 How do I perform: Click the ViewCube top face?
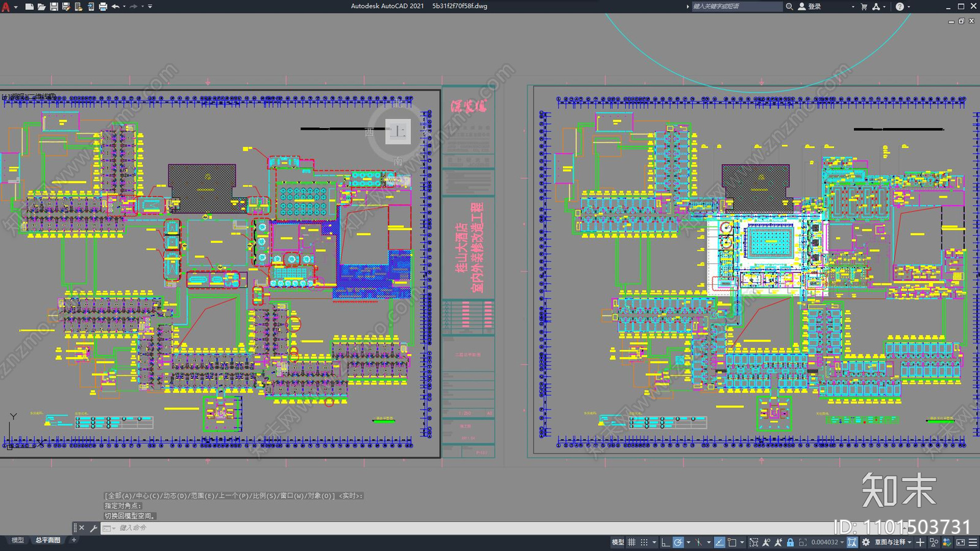coord(398,131)
